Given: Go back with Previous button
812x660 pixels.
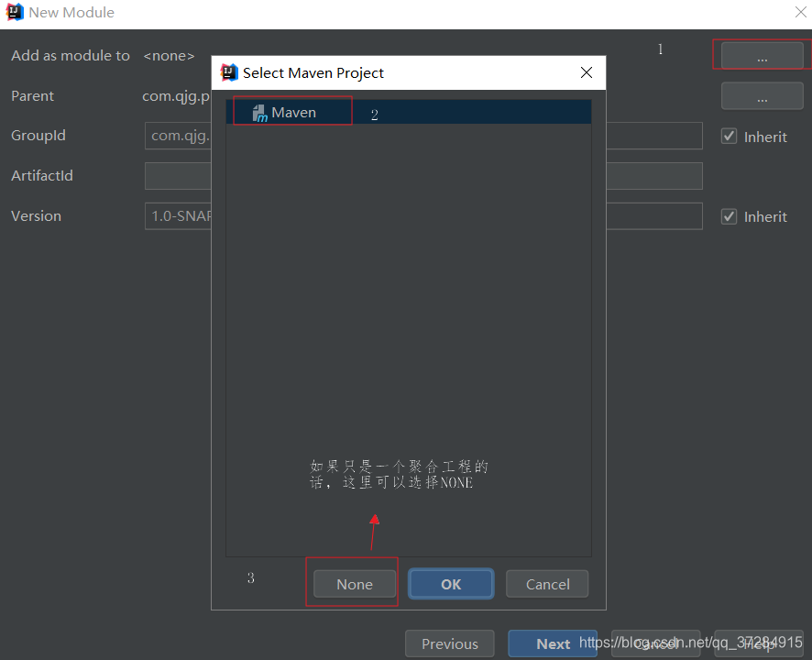Looking at the screenshot, I should pyautogui.click(x=449, y=643).
